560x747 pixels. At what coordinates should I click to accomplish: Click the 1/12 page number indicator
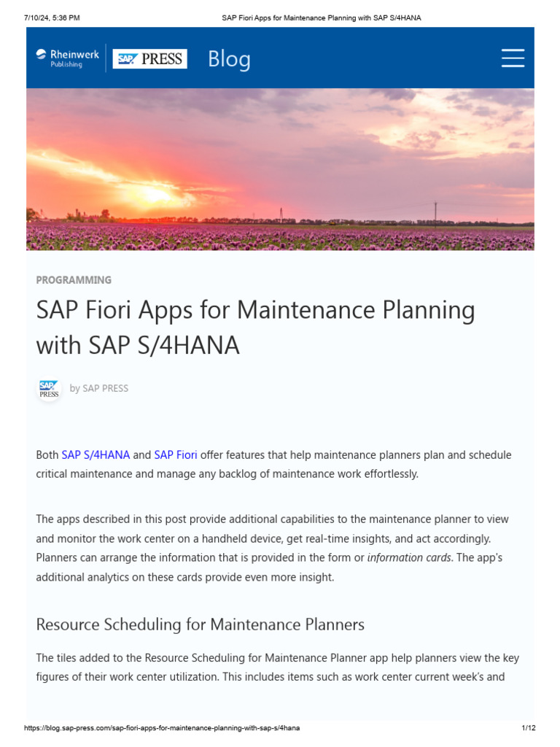(529, 728)
